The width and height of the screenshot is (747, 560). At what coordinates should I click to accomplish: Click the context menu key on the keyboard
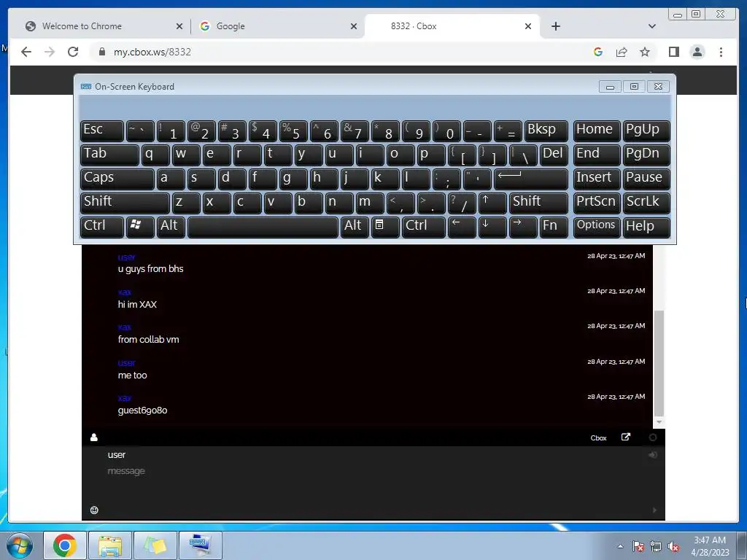385,227
